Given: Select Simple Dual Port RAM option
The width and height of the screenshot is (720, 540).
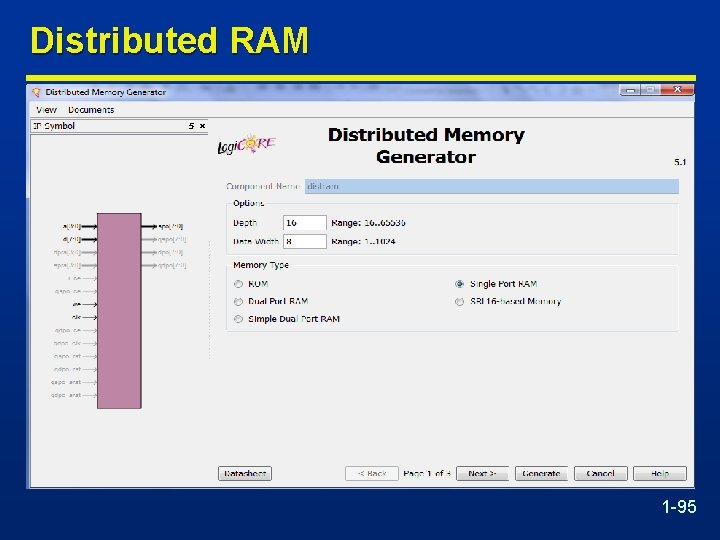Looking at the screenshot, I should tap(238, 319).
